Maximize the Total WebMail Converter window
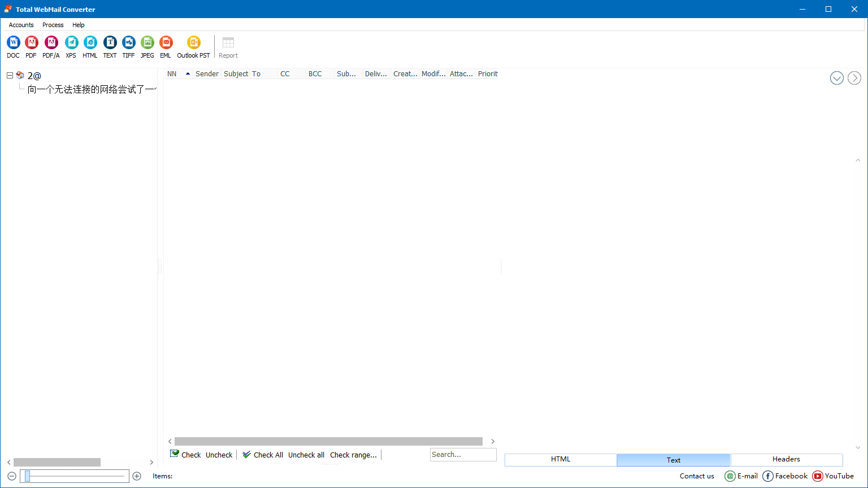This screenshot has height=488, width=868. [828, 9]
